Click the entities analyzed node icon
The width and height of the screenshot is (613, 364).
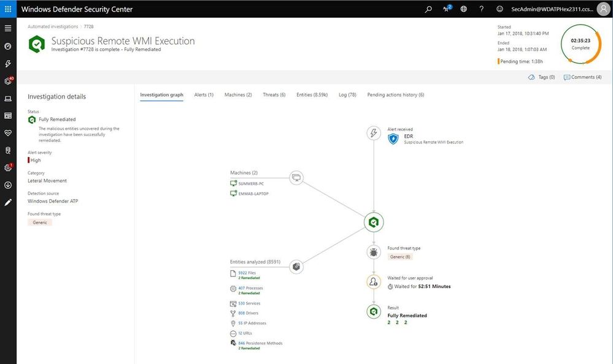(296, 267)
